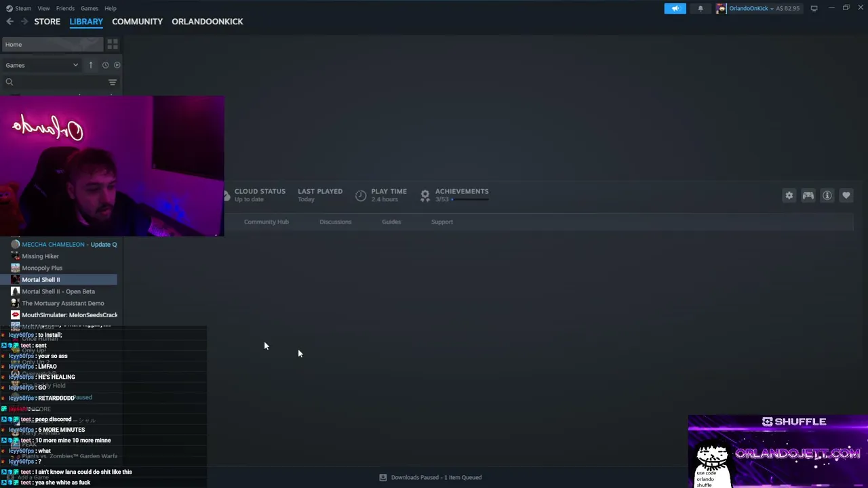The image size is (868, 488).
Task: Open the Steam menu
Action: coord(23,8)
